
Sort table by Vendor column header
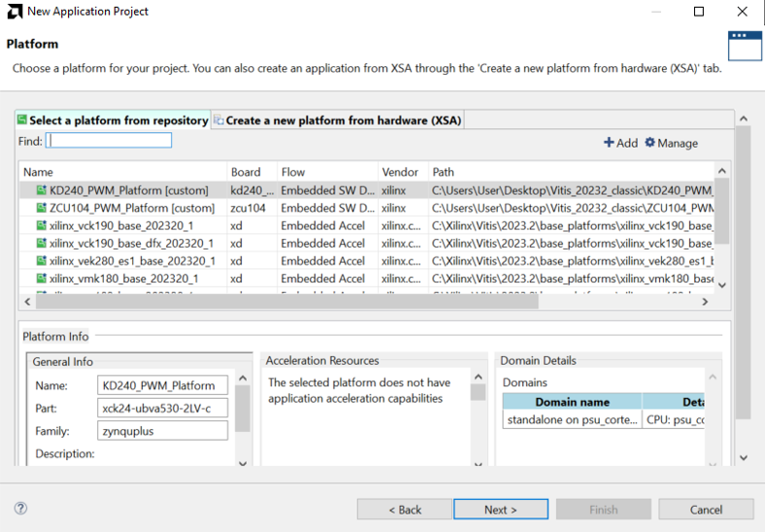[x=403, y=172]
